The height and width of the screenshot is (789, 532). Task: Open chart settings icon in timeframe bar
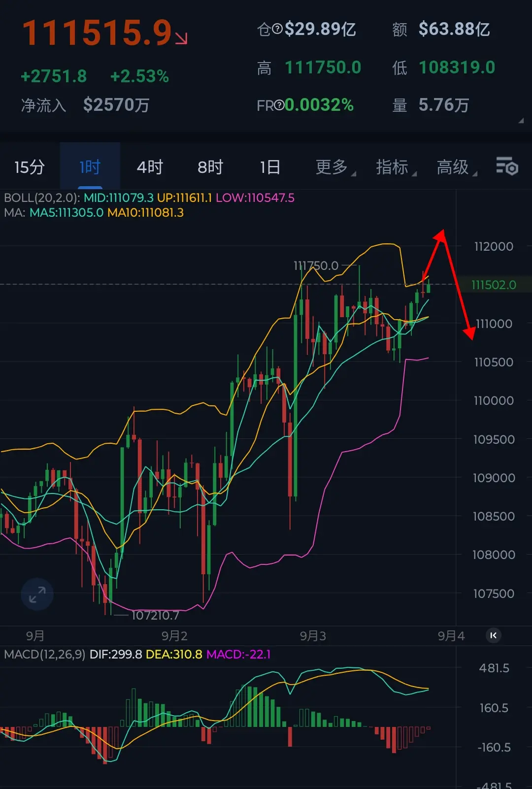pyautogui.click(x=507, y=166)
